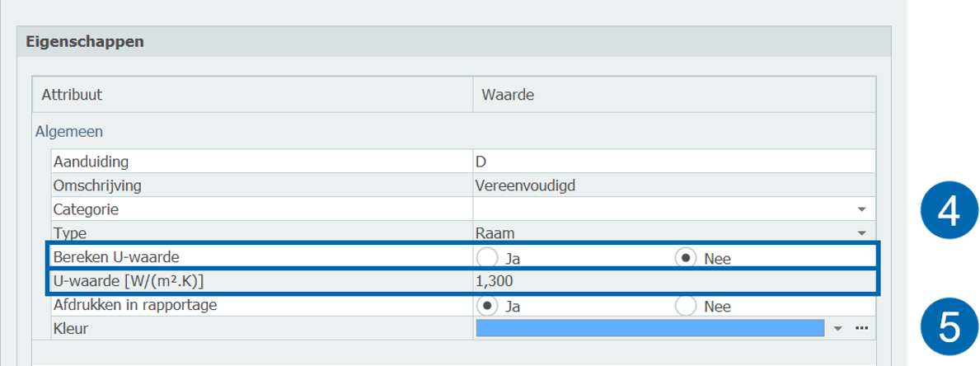The height and width of the screenshot is (366, 980).
Task: Click the U-waarde value field showing 1,300
Action: (674, 281)
